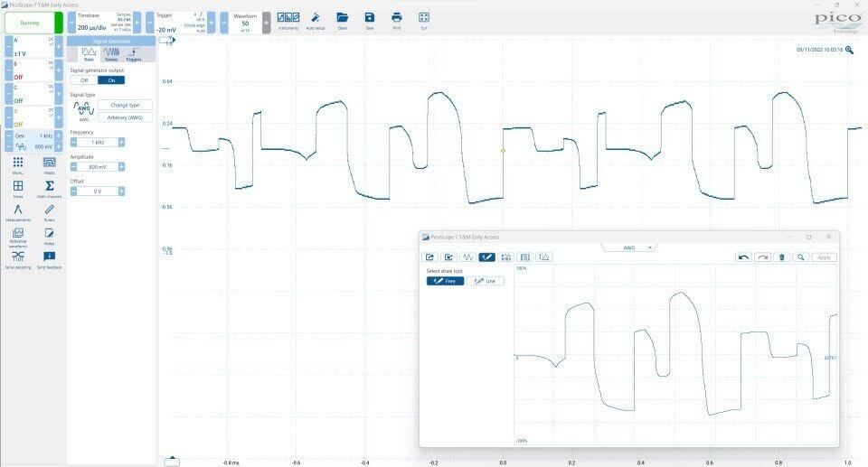Click the Print icon in the toolbar

(396, 20)
